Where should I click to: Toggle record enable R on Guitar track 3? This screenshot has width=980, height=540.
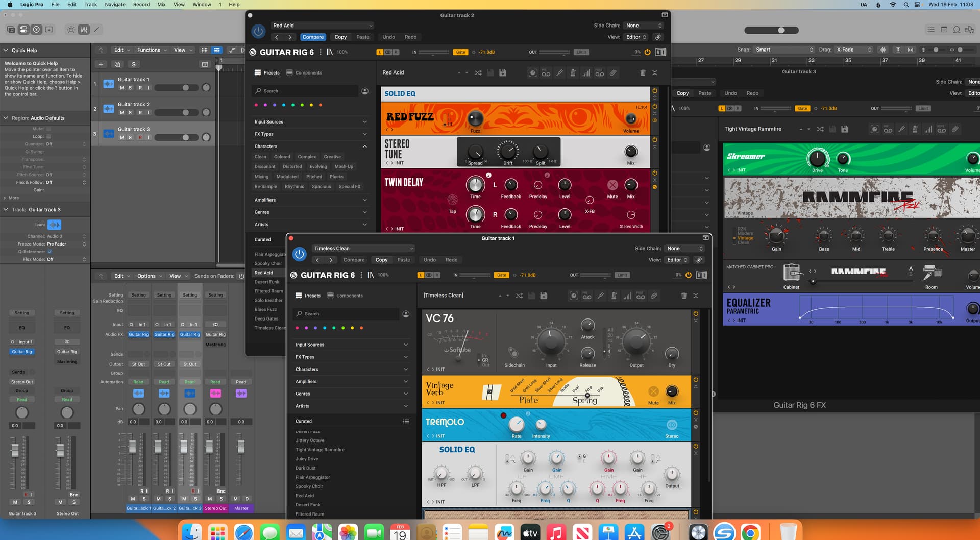[x=140, y=137]
